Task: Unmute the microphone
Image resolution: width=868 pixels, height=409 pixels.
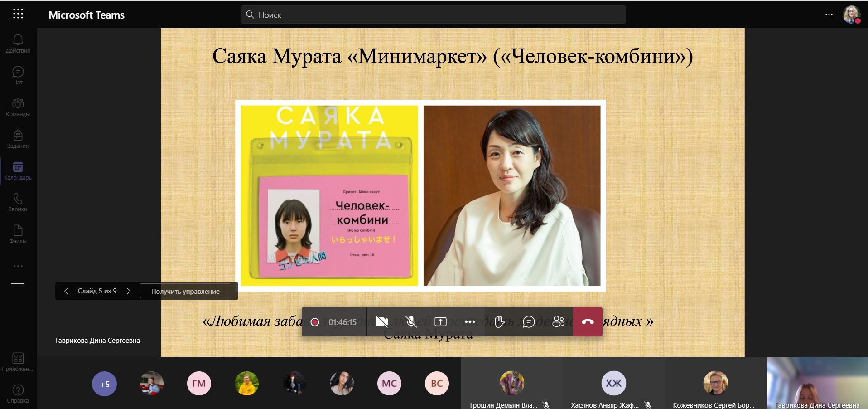Action: click(x=411, y=322)
